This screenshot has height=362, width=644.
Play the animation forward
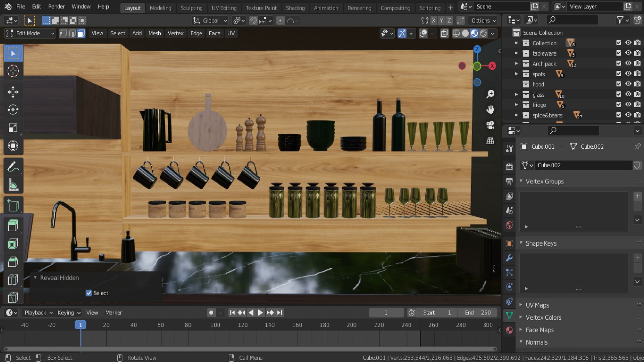(260, 312)
